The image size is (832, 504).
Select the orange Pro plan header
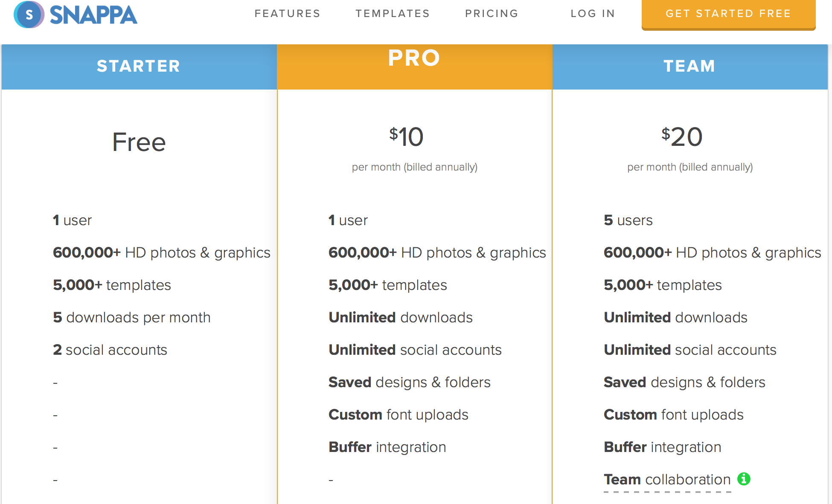[x=414, y=67]
